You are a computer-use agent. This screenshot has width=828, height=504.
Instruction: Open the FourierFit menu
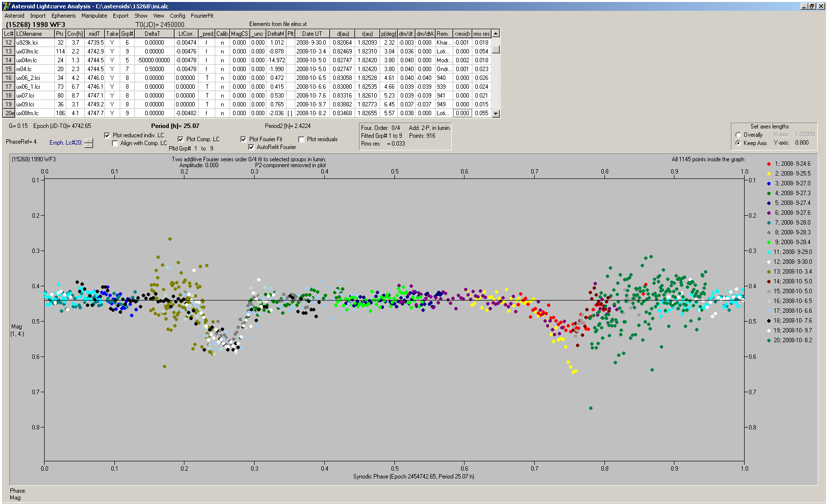pyautogui.click(x=202, y=16)
